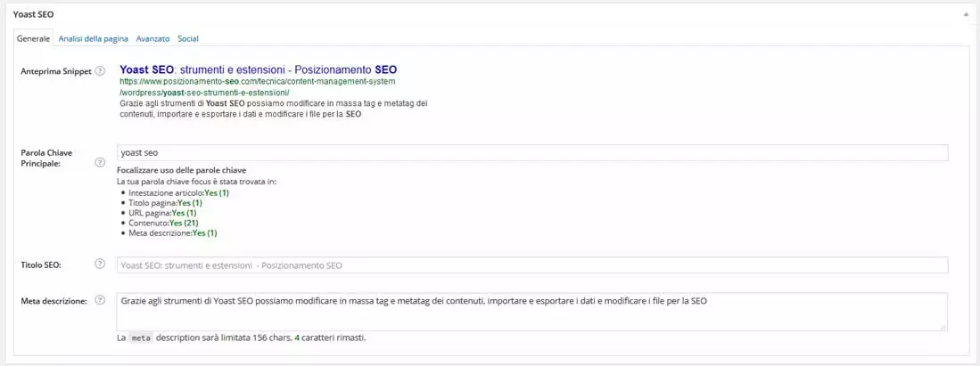The height and width of the screenshot is (366, 980).
Task: Click the snippet description preview text
Action: click(273, 109)
